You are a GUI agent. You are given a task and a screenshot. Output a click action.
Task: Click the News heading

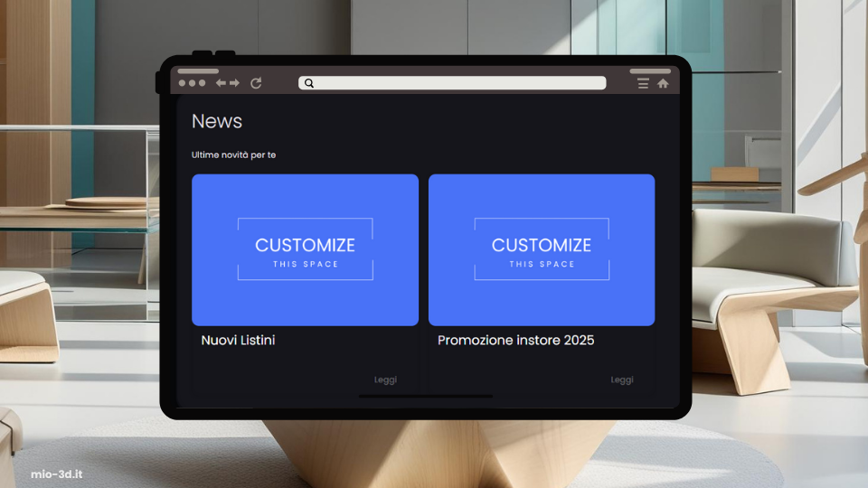click(217, 121)
